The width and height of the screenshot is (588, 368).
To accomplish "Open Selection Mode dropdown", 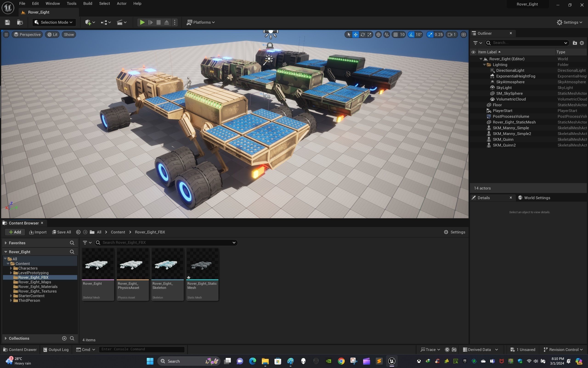I will (x=54, y=22).
